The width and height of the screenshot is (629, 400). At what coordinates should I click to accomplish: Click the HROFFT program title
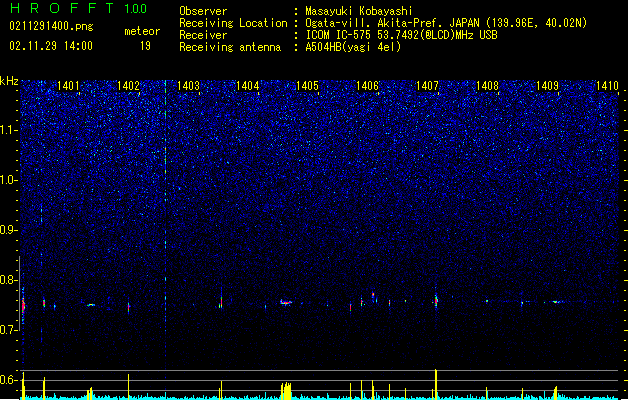point(62,8)
